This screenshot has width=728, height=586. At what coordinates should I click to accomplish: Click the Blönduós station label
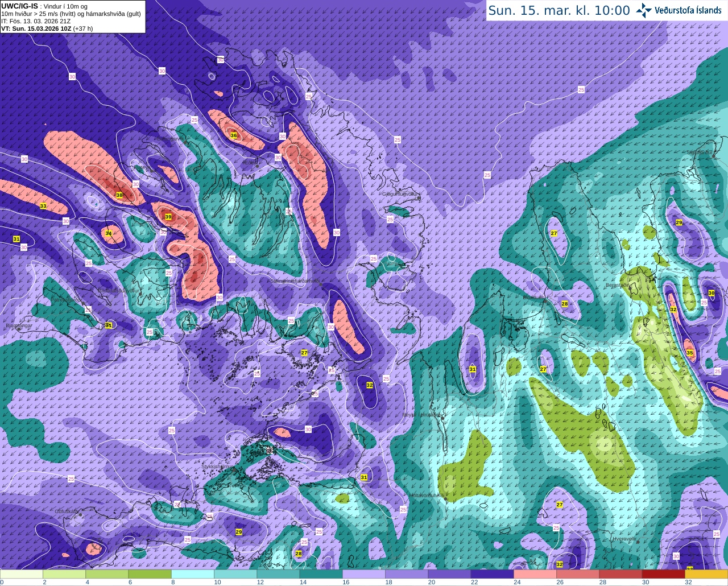533,297
